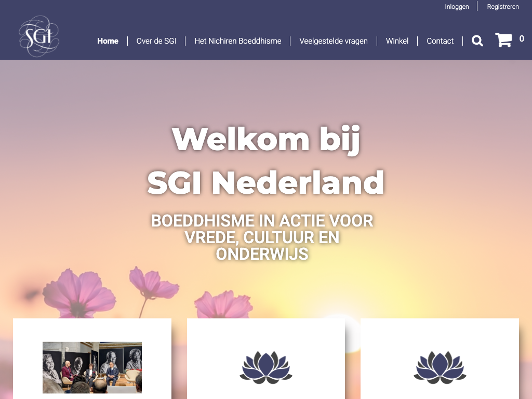
Task: Open the shopping cart icon
Action: click(x=503, y=40)
